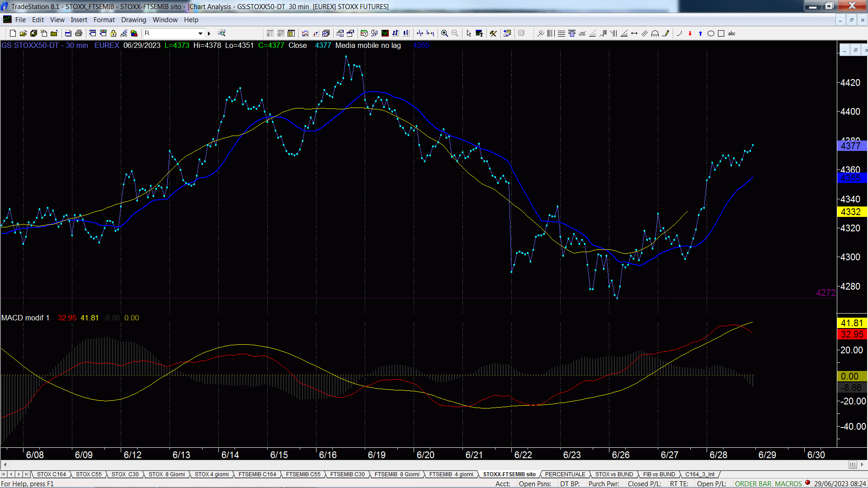The height and width of the screenshot is (488, 868).
Task: Switch to the STOX vs BUND tab
Action: pyautogui.click(x=614, y=474)
